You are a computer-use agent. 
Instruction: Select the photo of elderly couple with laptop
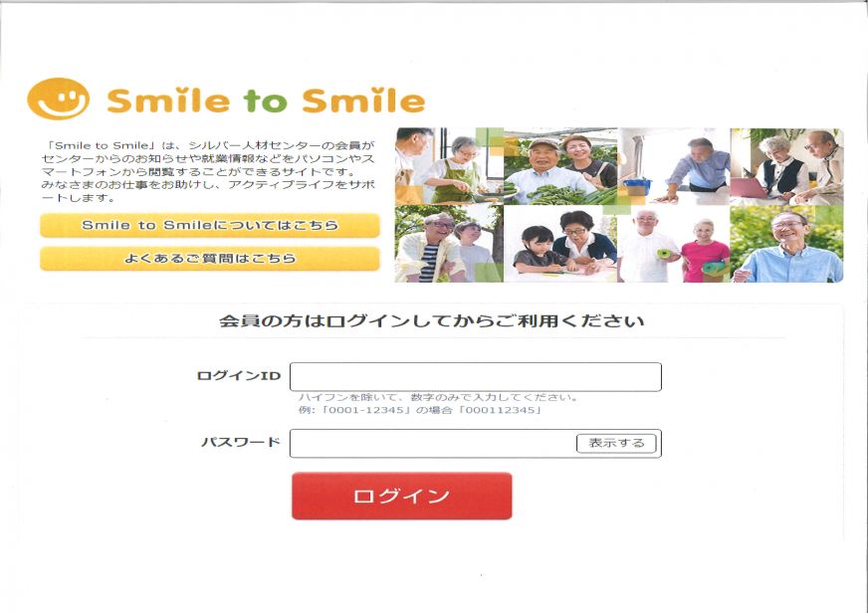click(786, 166)
